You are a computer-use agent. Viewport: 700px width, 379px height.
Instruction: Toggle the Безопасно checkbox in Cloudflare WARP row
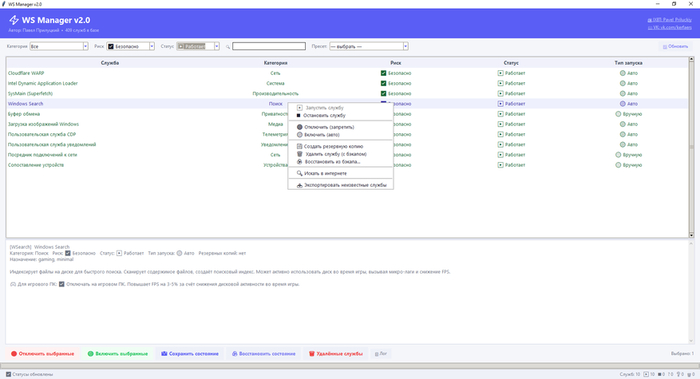click(x=383, y=73)
